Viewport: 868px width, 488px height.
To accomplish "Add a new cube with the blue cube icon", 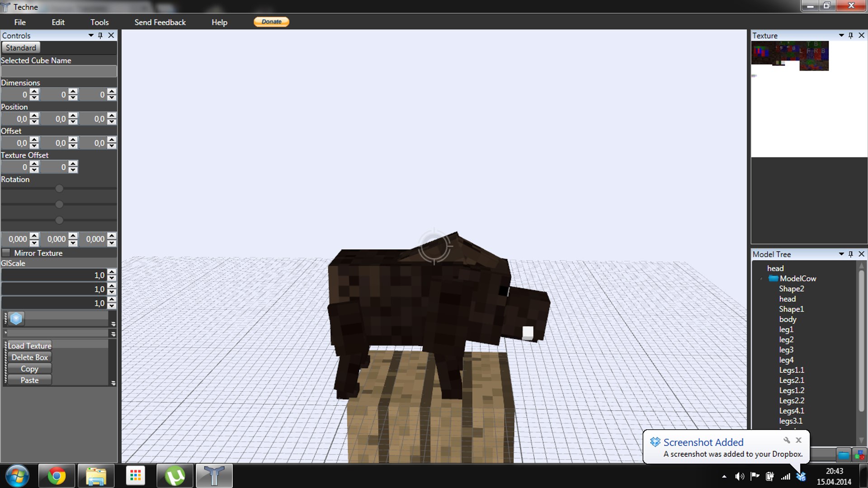I will pos(16,318).
